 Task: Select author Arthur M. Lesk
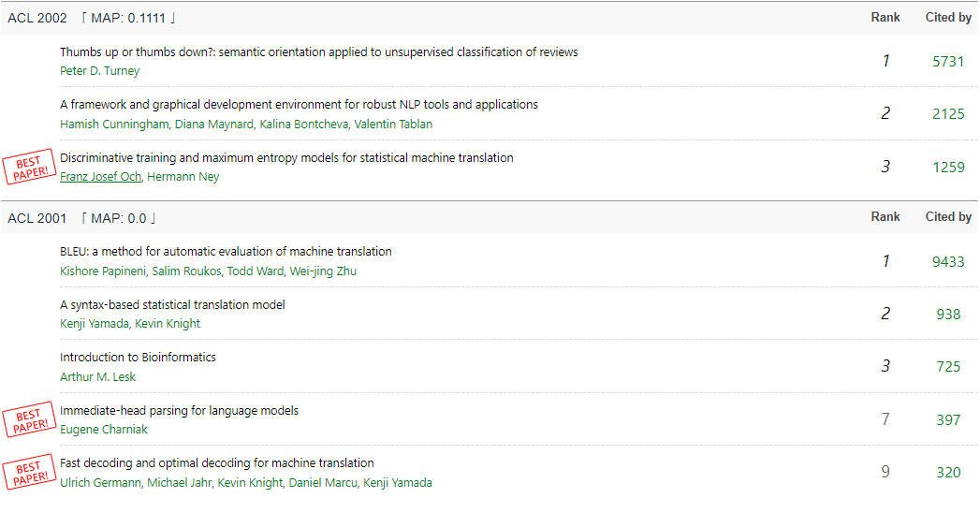(98, 377)
